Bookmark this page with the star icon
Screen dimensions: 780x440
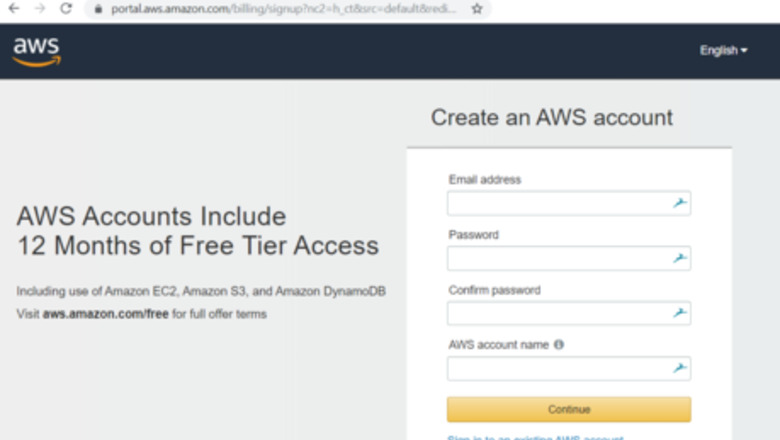[477, 8]
